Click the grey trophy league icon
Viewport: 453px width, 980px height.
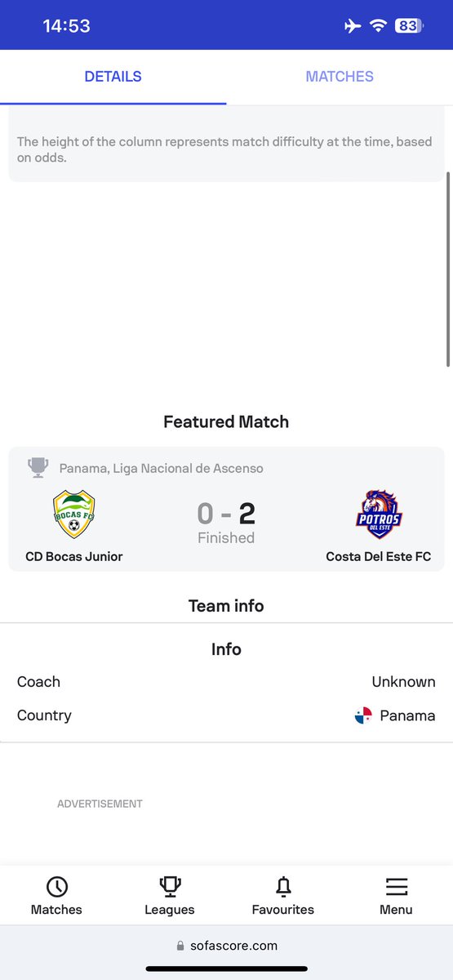coord(38,468)
